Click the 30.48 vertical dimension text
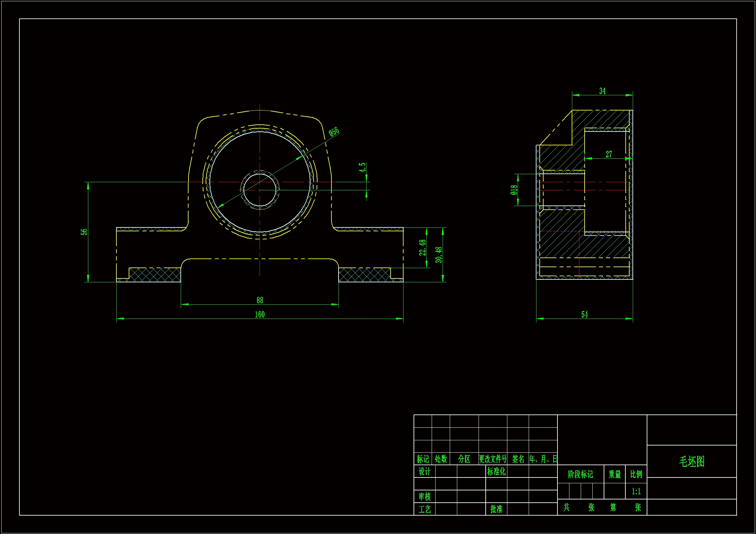Screen dimensions: 756x534 (438, 255)
